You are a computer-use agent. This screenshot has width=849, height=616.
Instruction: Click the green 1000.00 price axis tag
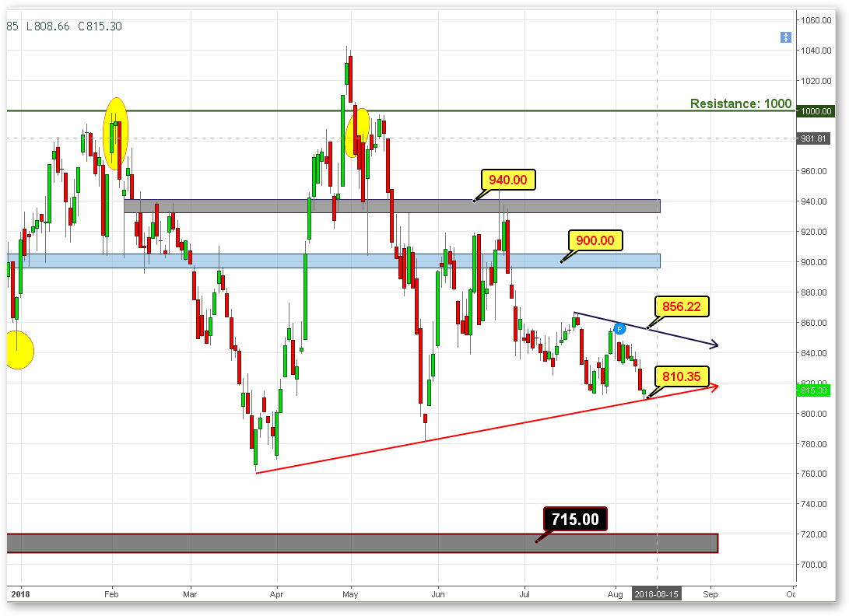click(x=816, y=111)
